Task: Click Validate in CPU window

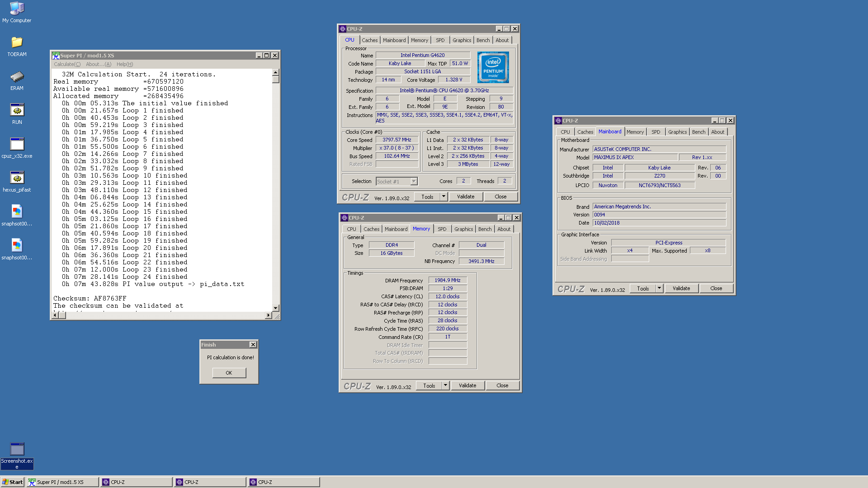Action: [x=466, y=197]
